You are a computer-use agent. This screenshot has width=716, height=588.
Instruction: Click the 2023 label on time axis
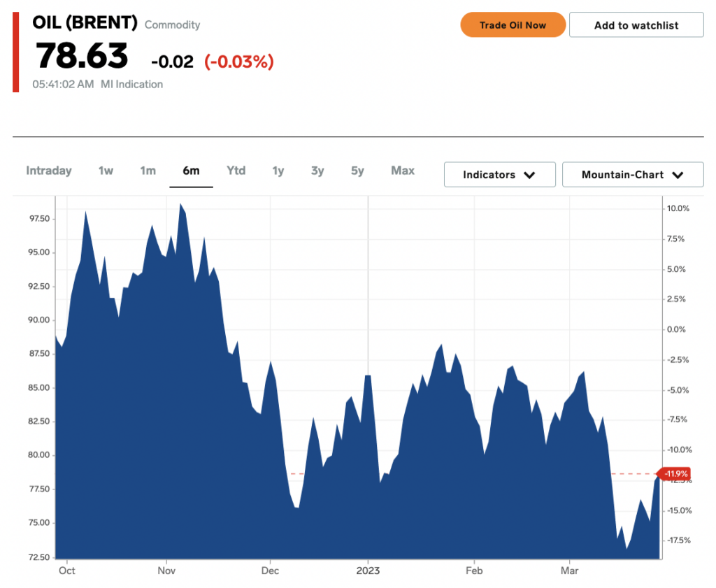368,571
